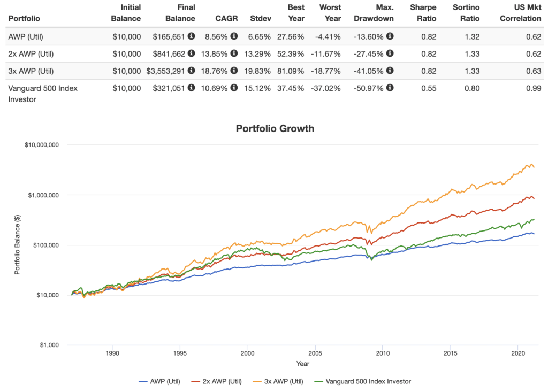Click info icon beside -41.05% max drawdown
The height and width of the screenshot is (392, 548).
[x=390, y=71]
